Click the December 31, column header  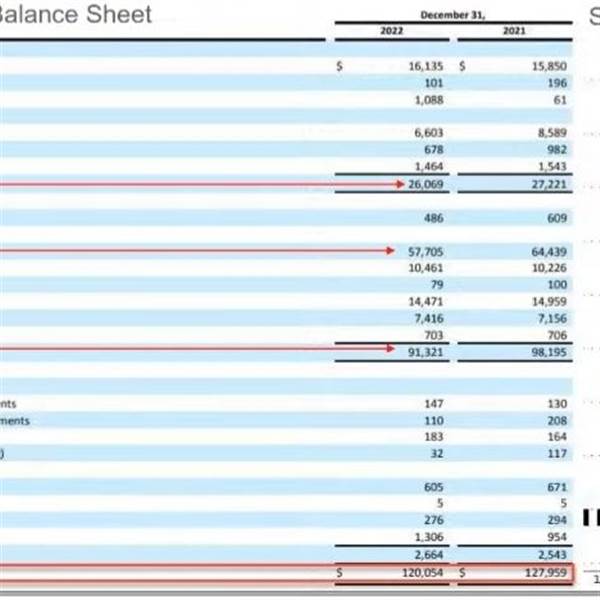tap(453, 15)
